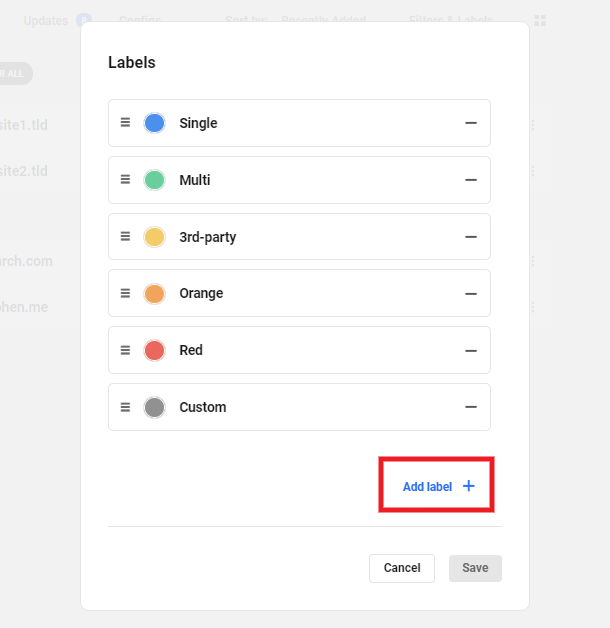The image size is (610, 628).
Task: Delete the Red label via minus icon
Action: [470, 351]
